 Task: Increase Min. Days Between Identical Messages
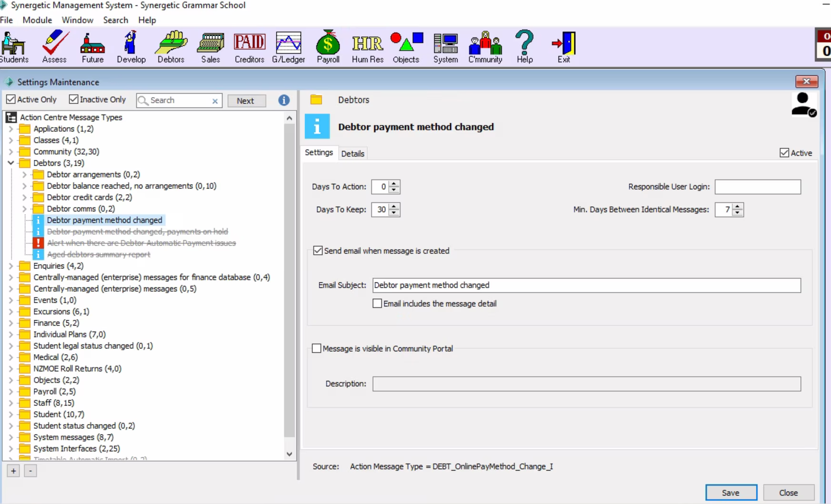click(738, 206)
